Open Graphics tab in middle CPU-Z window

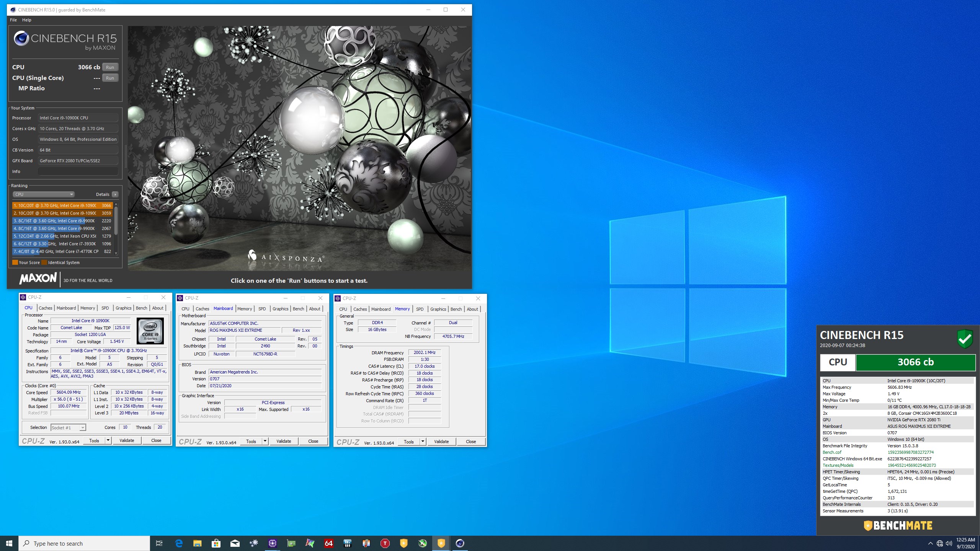(280, 309)
